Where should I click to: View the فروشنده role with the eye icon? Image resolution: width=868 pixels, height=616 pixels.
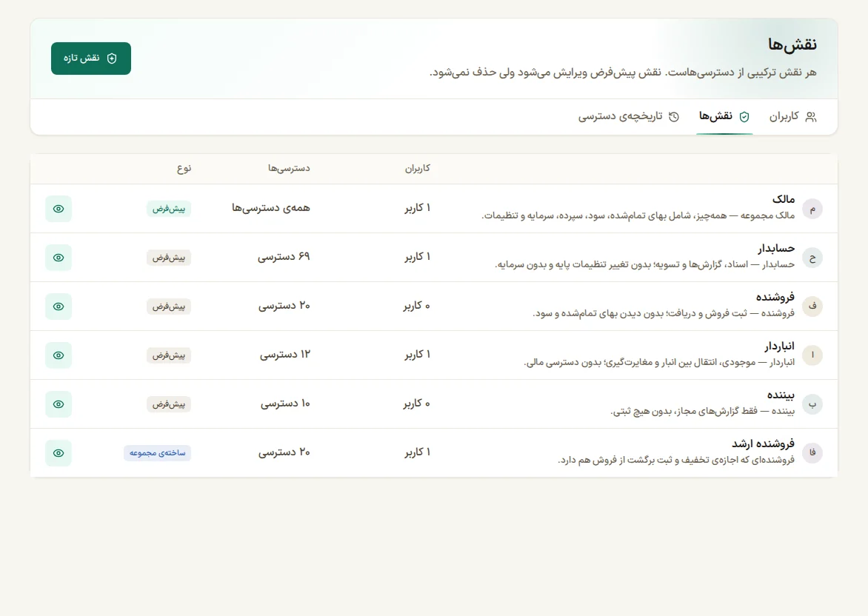[x=59, y=306]
